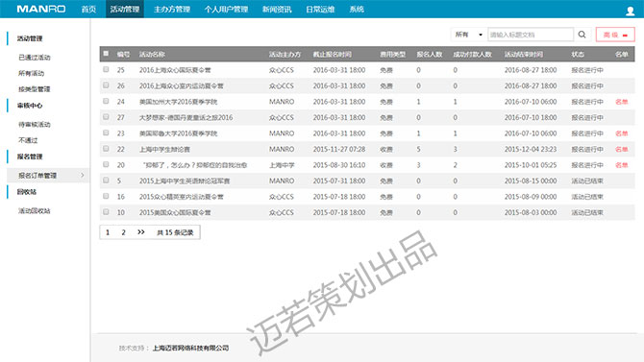This screenshot has height=362, width=644.
Task: Go to 首页 in the top navigation
Action: point(88,9)
